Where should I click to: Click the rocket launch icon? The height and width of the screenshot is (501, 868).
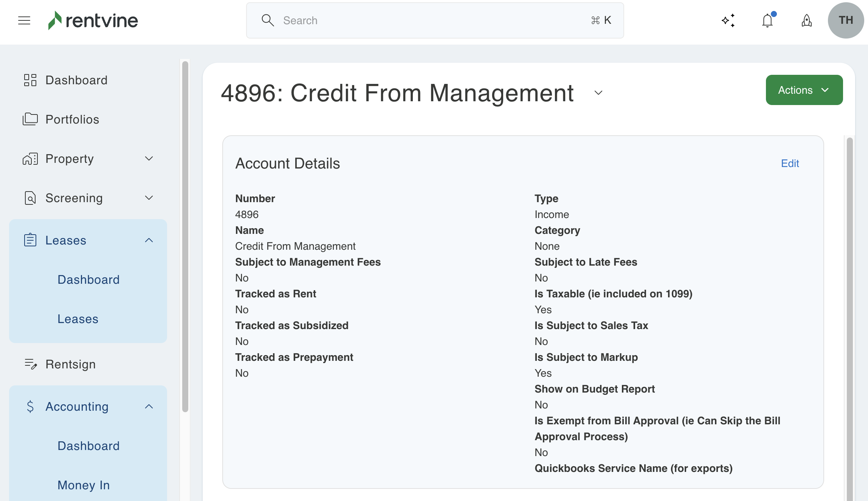pyautogui.click(x=806, y=20)
